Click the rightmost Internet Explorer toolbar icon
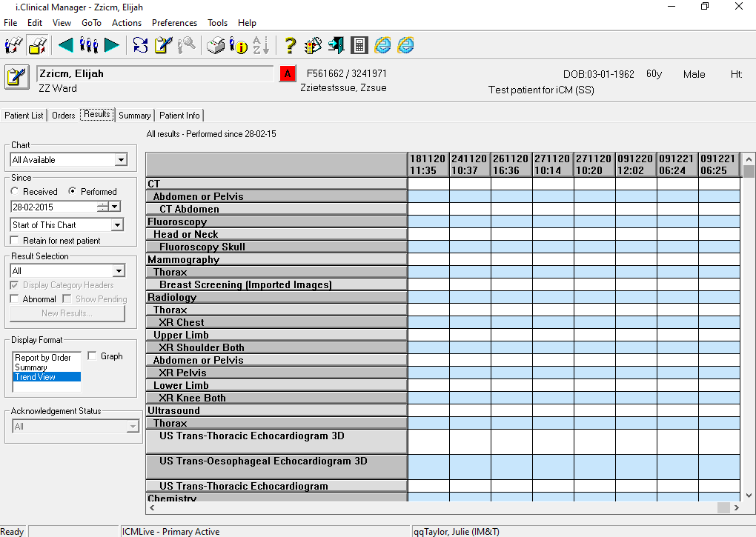The image size is (756, 537). (x=406, y=45)
